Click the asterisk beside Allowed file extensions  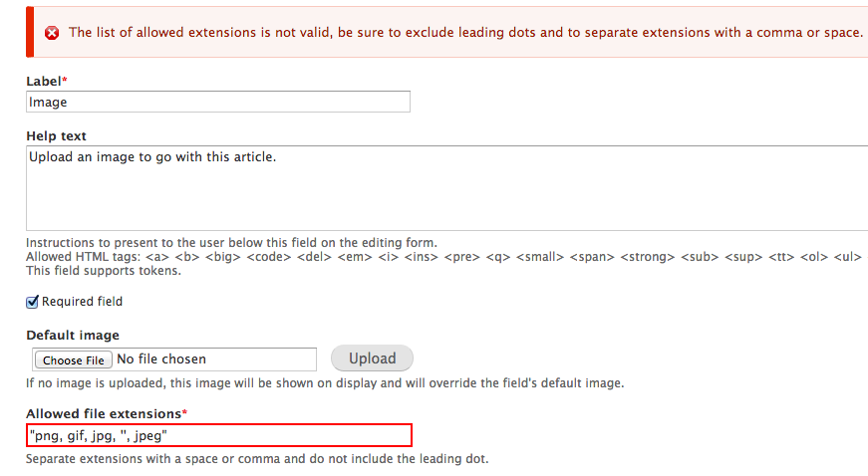tap(184, 411)
